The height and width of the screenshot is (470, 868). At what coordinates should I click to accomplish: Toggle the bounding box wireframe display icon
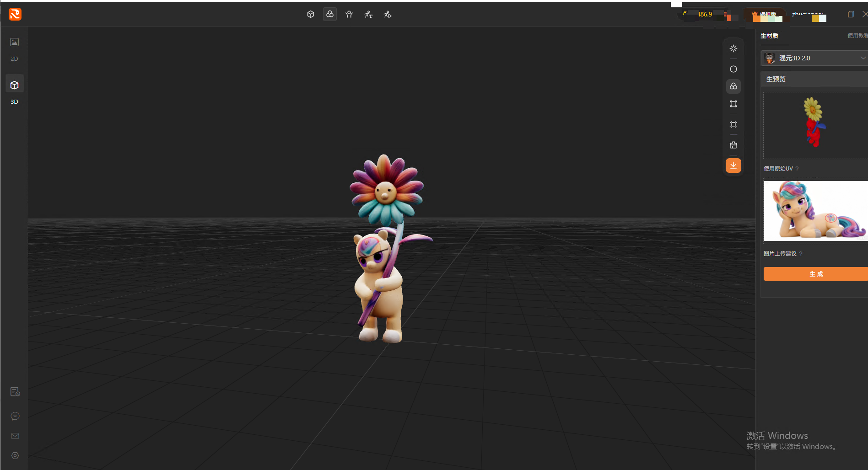(x=733, y=104)
